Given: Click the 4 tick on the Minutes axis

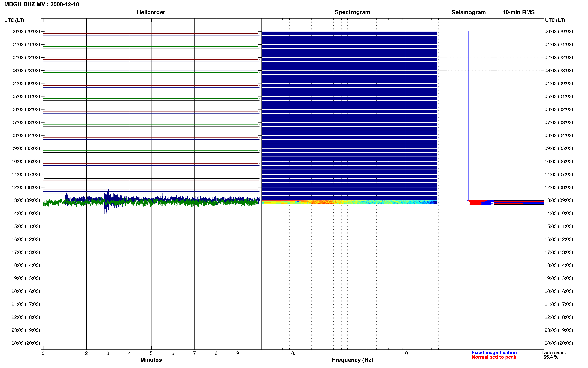Looking at the screenshot, I should pyautogui.click(x=130, y=353).
